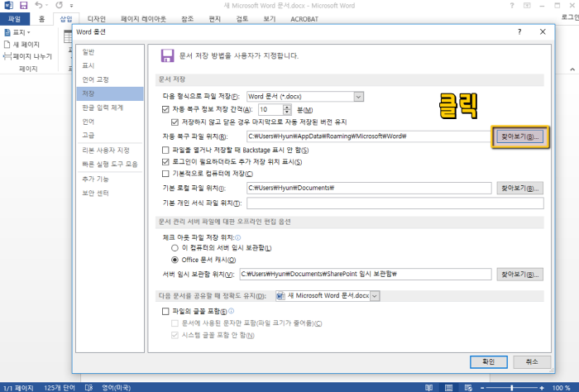
Task: Open the ACROBAT ribbon tab
Action: (304, 19)
